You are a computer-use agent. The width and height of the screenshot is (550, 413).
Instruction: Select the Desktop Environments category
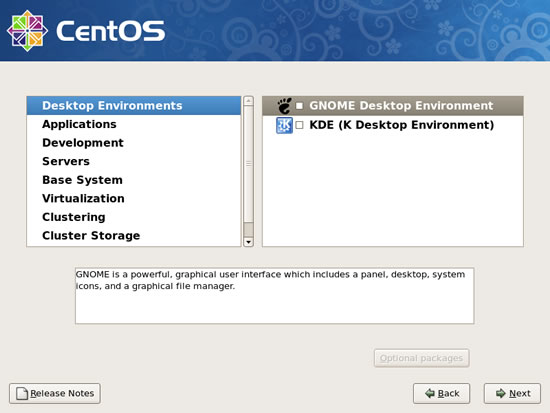[x=134, y=106]
